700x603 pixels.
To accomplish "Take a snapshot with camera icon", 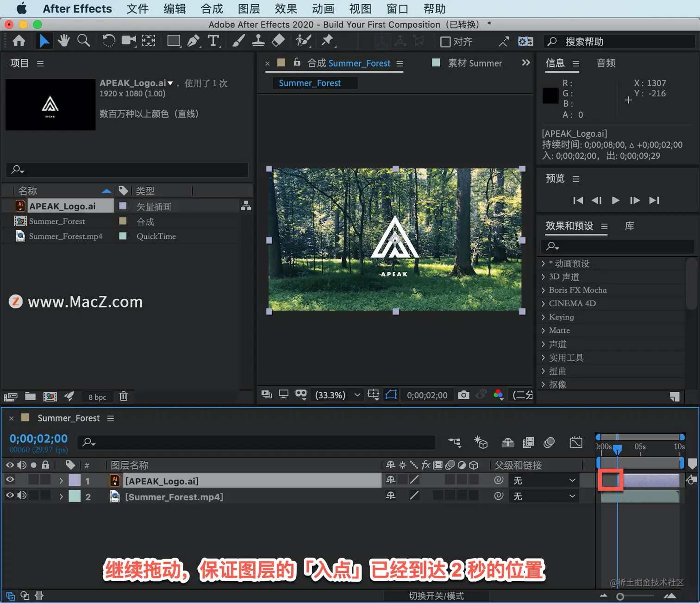I will (x=463, y=395).
